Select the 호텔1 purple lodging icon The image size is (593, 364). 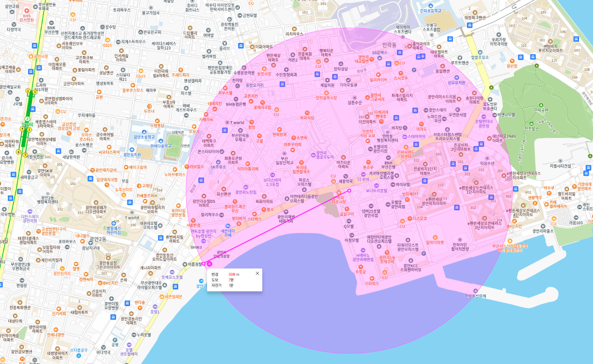[x=155, y=307]
